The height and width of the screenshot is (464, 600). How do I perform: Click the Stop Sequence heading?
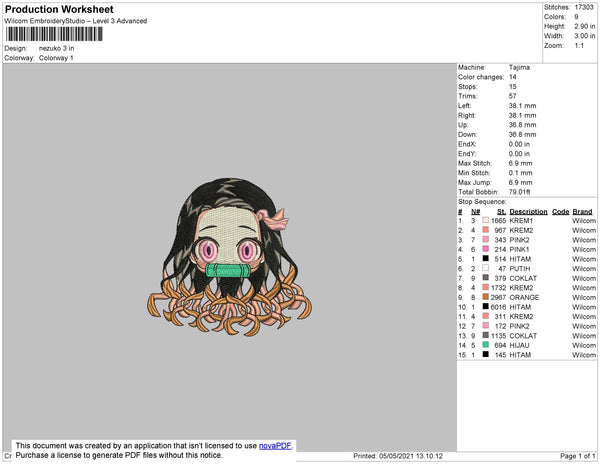(482, 202)
